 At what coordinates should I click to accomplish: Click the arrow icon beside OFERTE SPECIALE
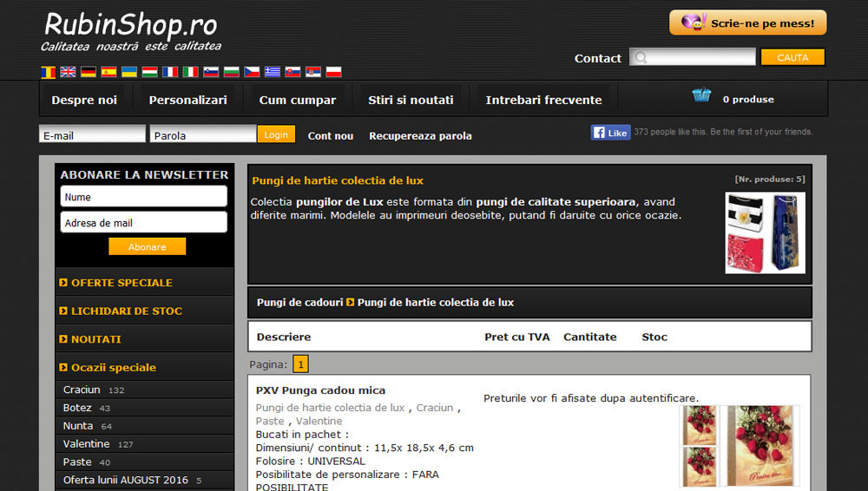pyautogui.click(x=63, y=282)
